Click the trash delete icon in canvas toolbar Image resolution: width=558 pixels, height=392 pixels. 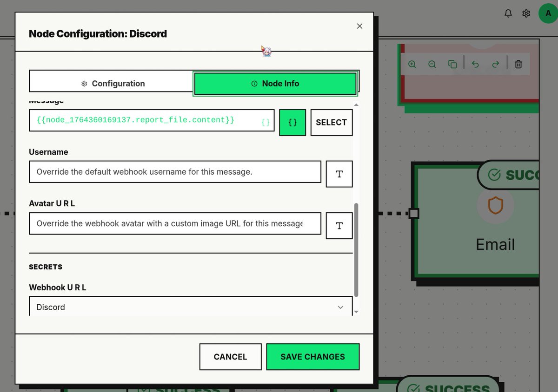518,64
